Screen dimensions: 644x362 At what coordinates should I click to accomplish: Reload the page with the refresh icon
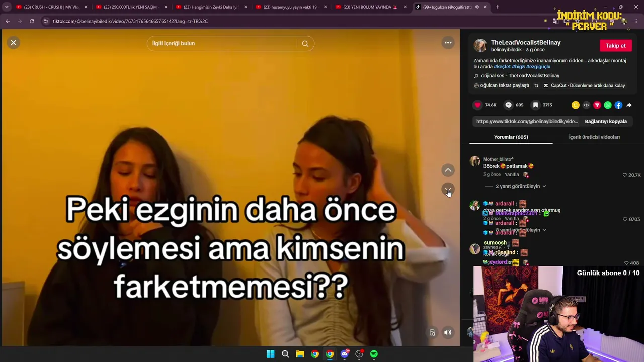[x=32, y=21]
